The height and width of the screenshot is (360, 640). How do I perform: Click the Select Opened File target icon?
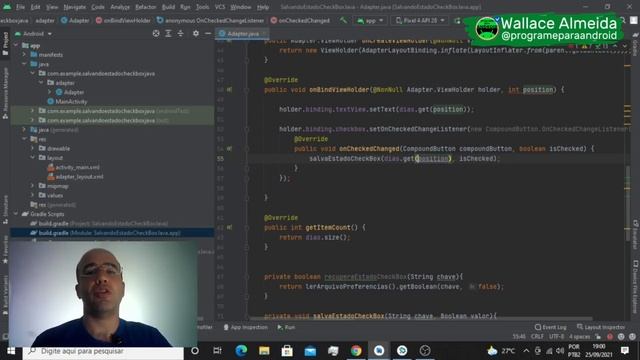[x=156, y=33]
